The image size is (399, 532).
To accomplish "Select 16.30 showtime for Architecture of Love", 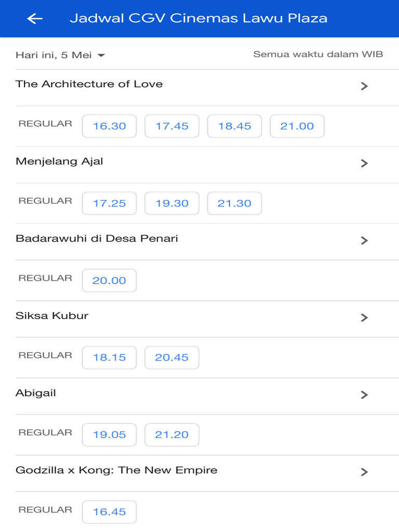I will [x=109, y=126].
